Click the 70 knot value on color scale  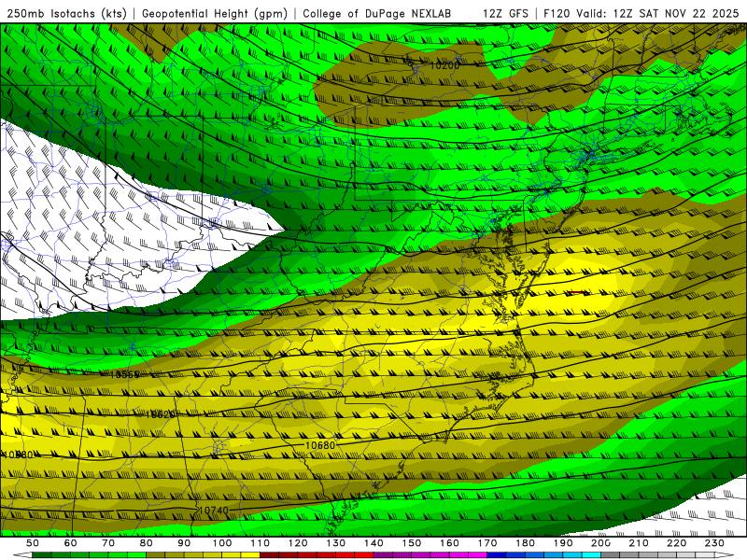pos(108,543)
